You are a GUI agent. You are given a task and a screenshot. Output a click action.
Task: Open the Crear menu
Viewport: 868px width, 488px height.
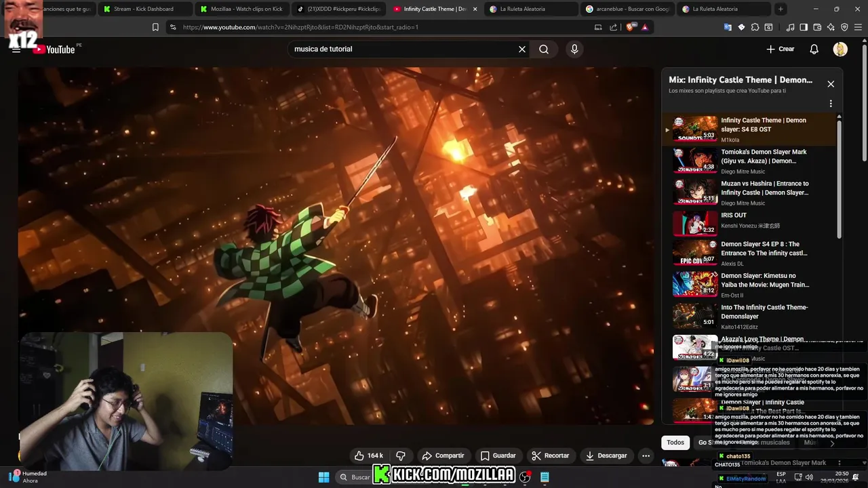[x=781, y=49]
